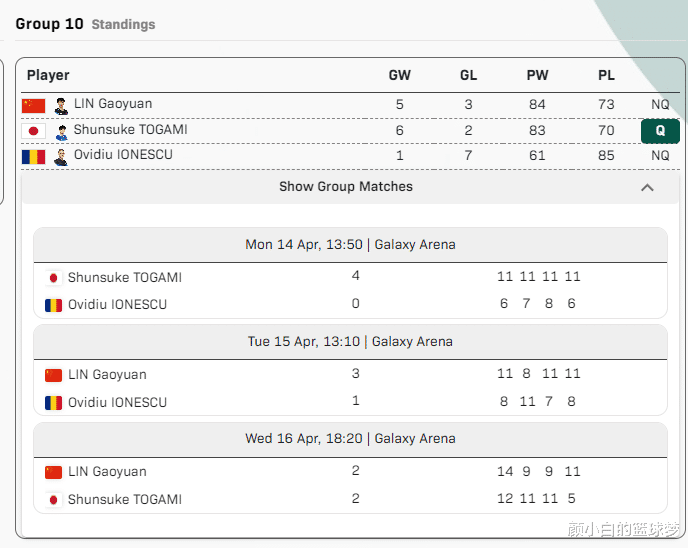Open LIN Gaoyuan's profile from standings
This screenshot has width=688, height=548.
(113, 104)
